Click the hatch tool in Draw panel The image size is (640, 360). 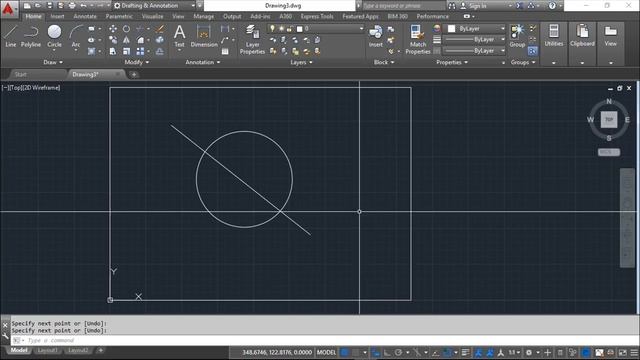pos(91,51)
